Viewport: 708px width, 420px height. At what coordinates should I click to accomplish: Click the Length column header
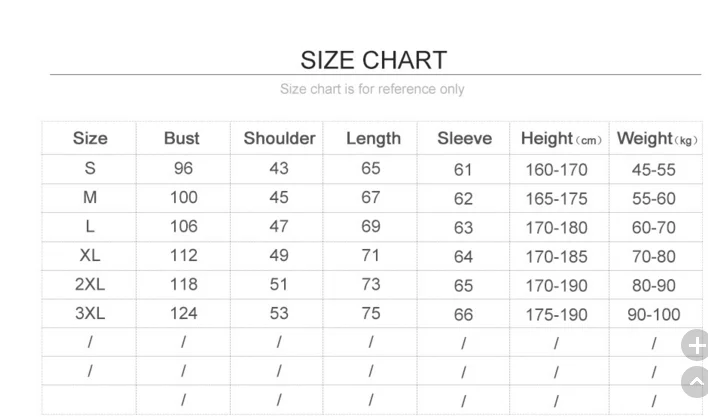pyautogui.click(x=373, y=139)
